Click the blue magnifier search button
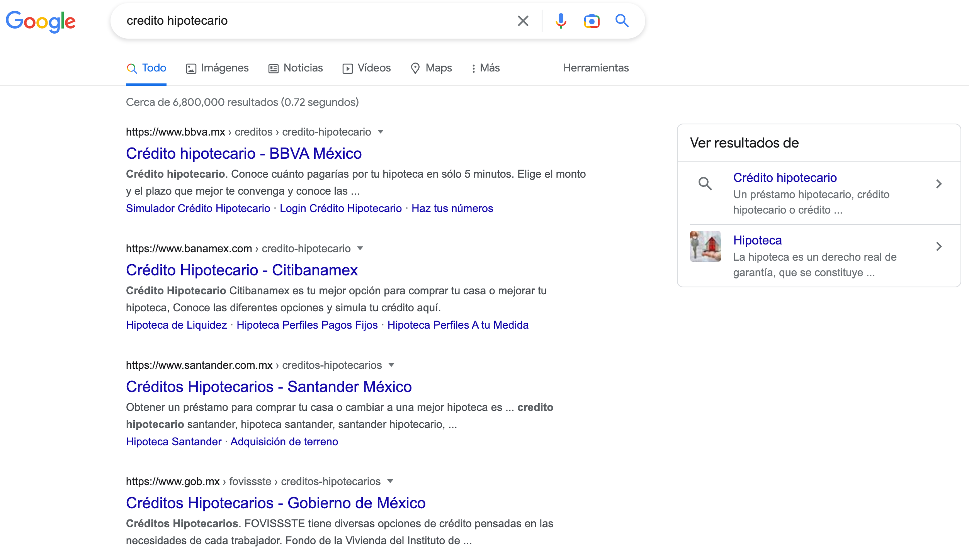This screenshot has width=969, height=560. click(622, 21)
